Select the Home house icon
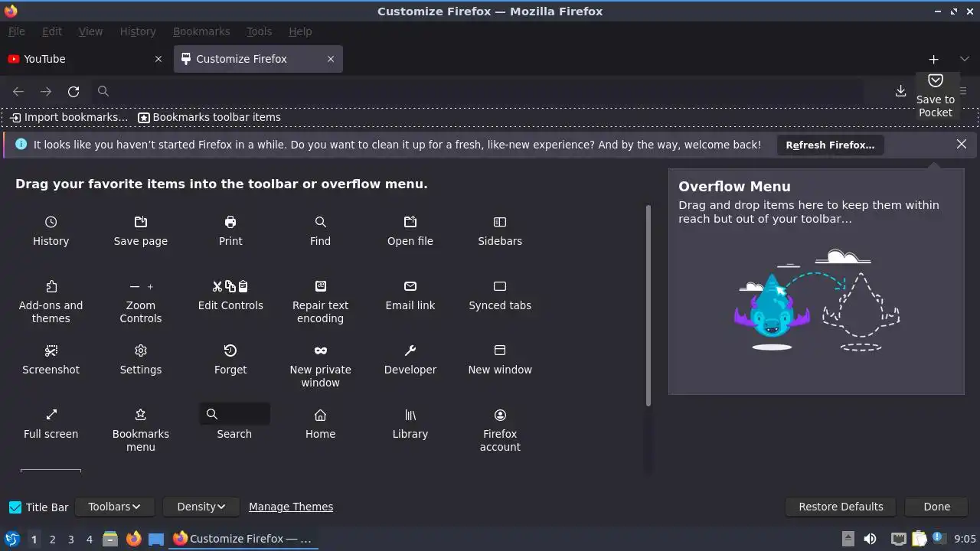Screen dimensions: 980x551 320,415
